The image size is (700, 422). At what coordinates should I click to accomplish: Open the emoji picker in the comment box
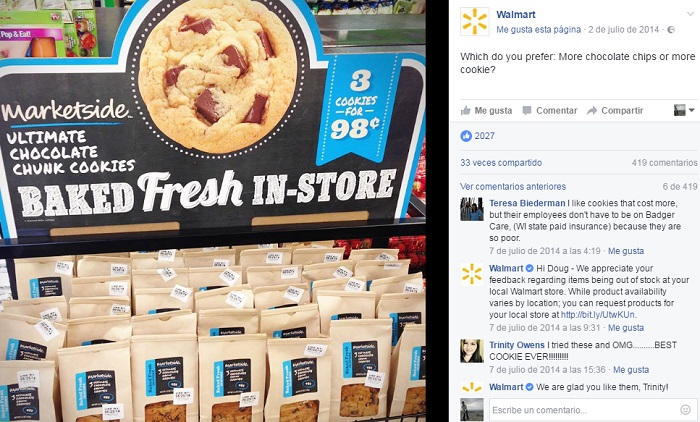685,409
